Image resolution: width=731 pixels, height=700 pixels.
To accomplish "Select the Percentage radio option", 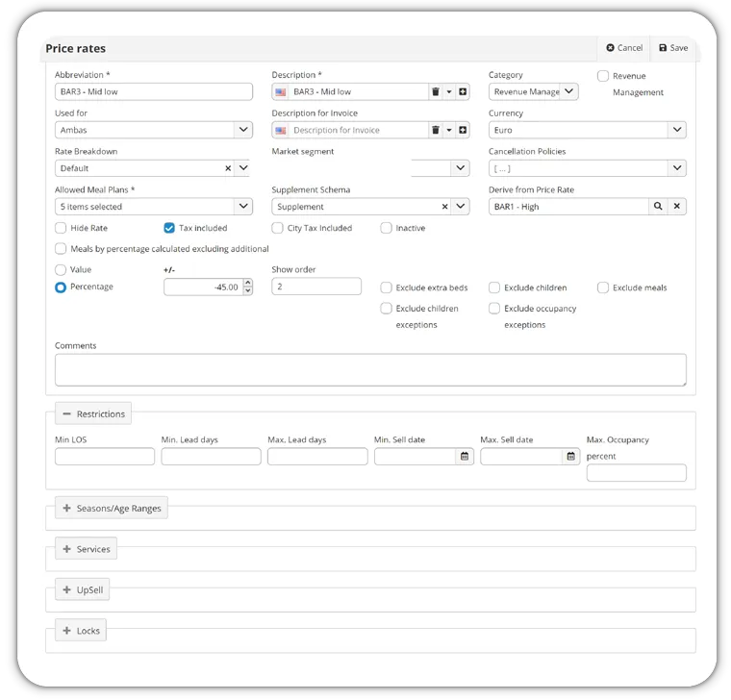I will coord(61,287).
